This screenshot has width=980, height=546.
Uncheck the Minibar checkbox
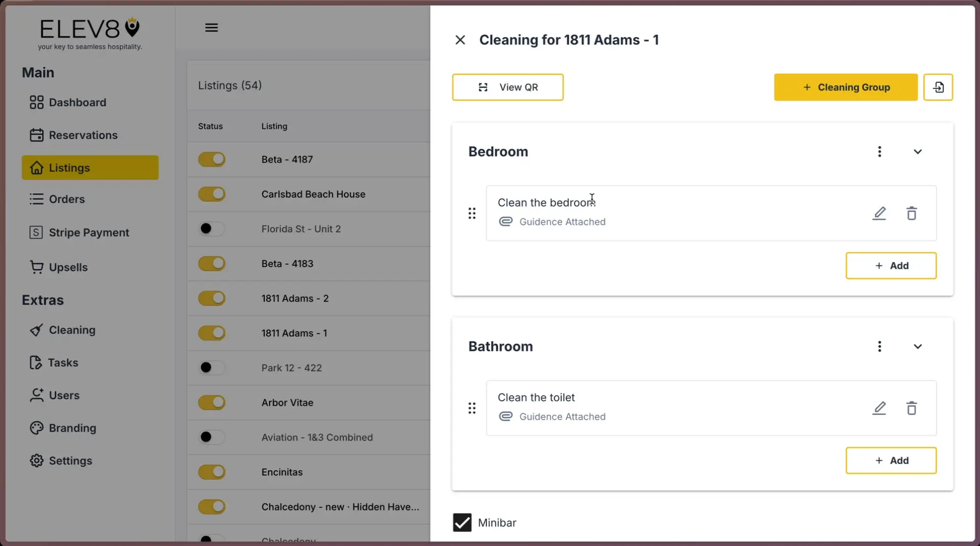coord(461,522)
